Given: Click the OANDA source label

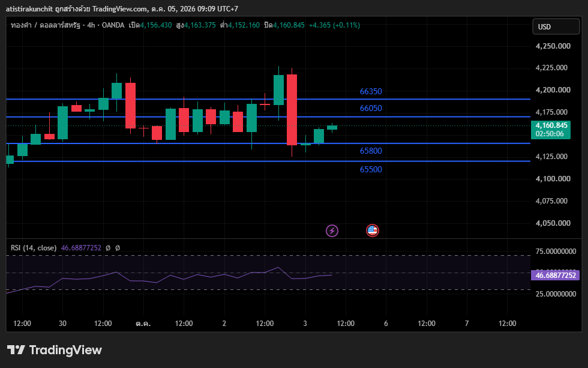Looking at the screenshot, I should 113,25.
